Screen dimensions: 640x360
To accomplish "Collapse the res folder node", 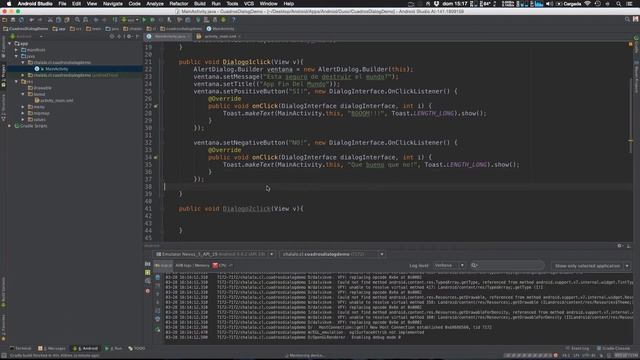I will tap(16, 82).
